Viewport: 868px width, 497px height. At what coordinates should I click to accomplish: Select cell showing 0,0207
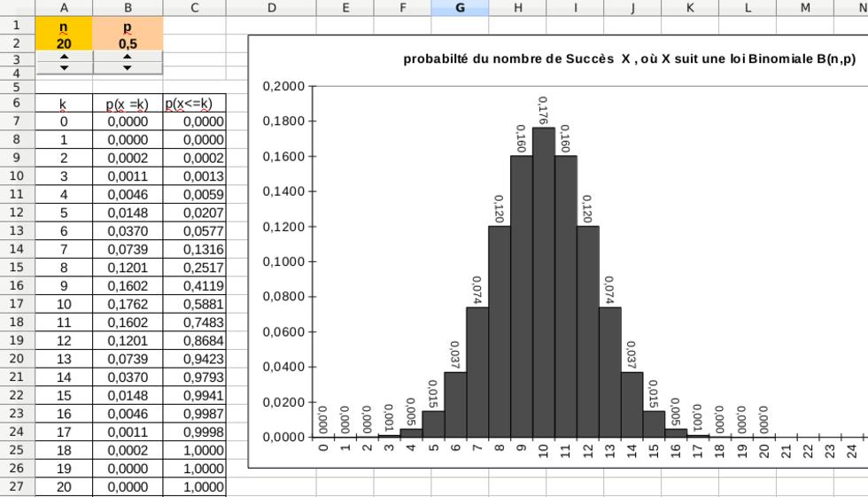(x=194, y=214)
